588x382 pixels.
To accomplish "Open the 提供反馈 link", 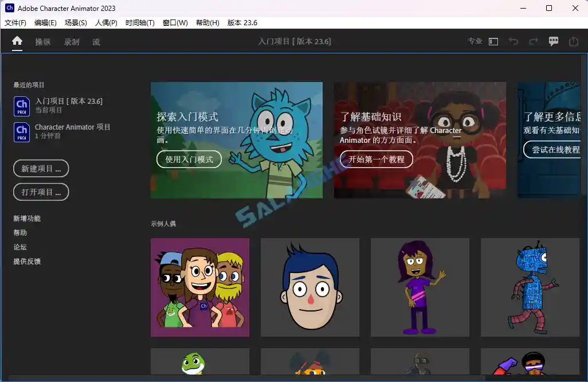I will click(x=27, y=261).
